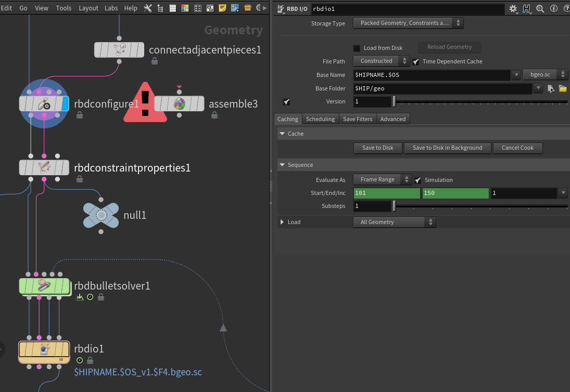Switch to the Scheduling tab
The width and height of the screenshot is (570, 392).
pyautogui.click(x=320, y=119)
